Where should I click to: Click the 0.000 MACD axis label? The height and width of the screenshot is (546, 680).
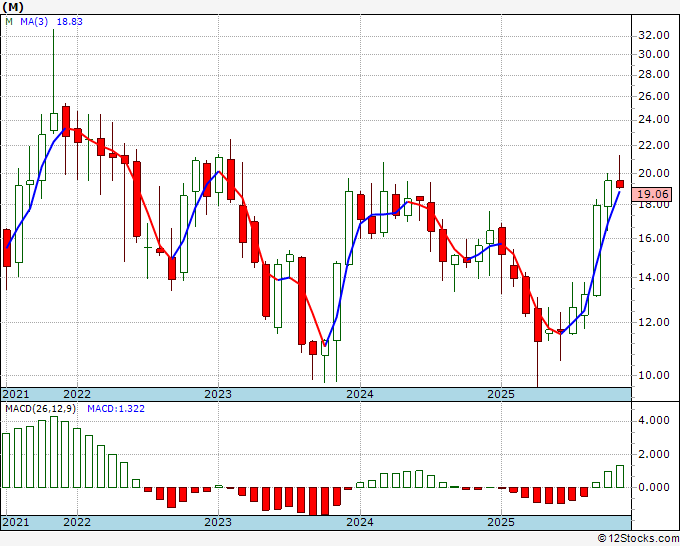pos(654,487)
